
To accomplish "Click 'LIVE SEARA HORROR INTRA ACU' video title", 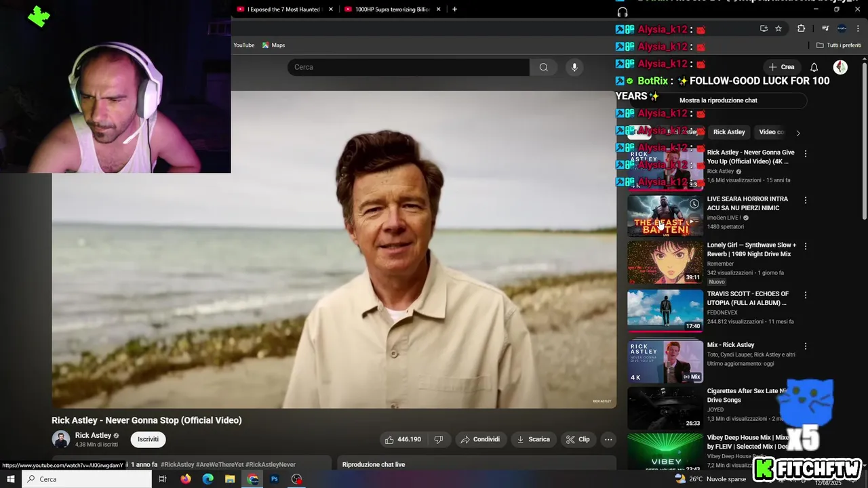I will click(x=747, y=203).
